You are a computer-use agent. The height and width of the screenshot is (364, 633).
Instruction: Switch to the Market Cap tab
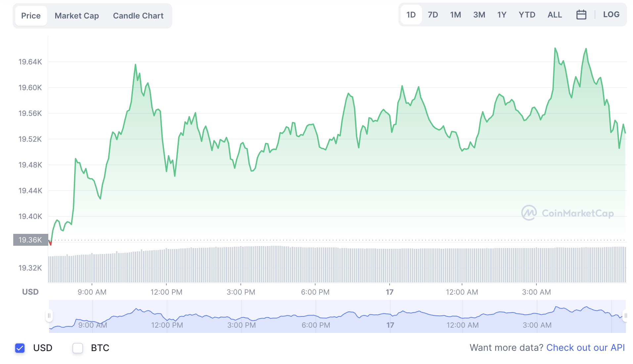click(x=77, y=16)
